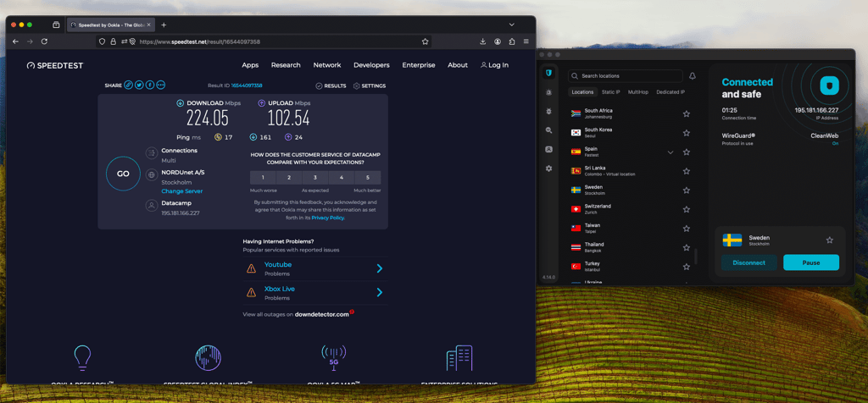Go back in the Firefox browser
The height and width of the screenshot is (403, 868).
[x=15, y=41]
